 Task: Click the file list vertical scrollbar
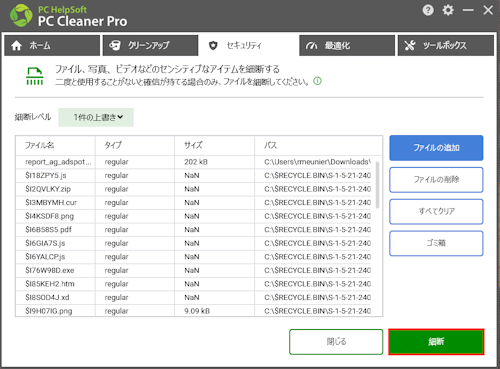377,185
